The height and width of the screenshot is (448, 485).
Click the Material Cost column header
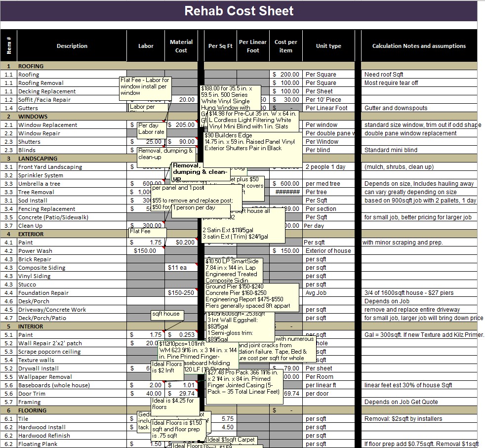(x=181, y=45)
